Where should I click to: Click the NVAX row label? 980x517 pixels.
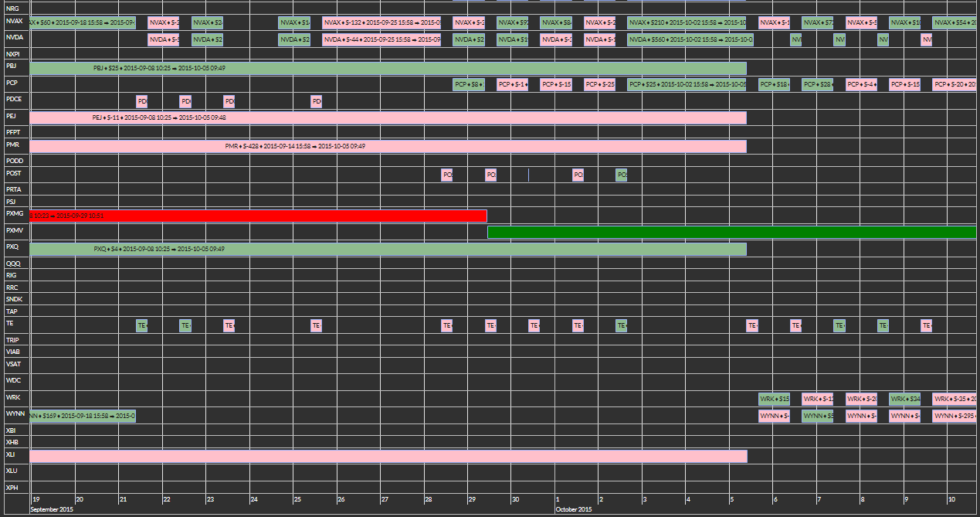tap(14, 21)
